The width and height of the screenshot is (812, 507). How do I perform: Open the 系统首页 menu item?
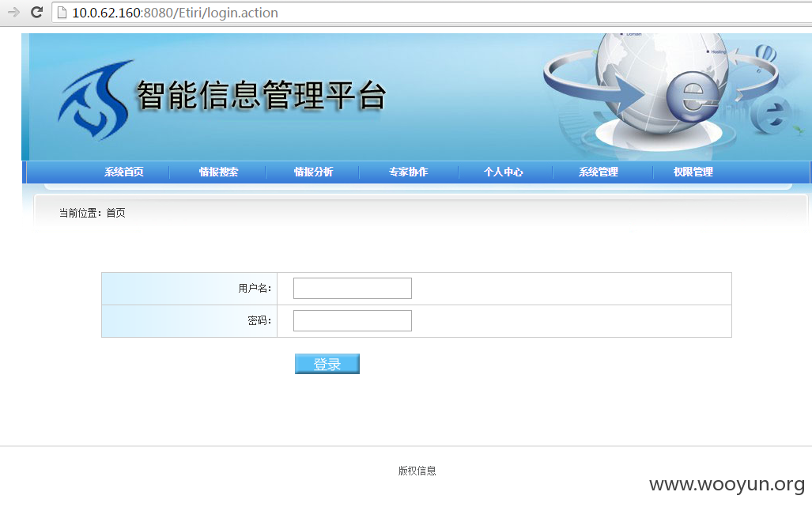[124, 172]
